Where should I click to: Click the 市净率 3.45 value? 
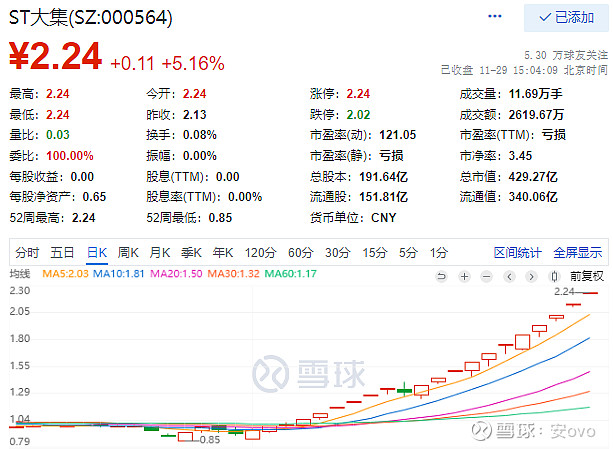coord(520,156)
